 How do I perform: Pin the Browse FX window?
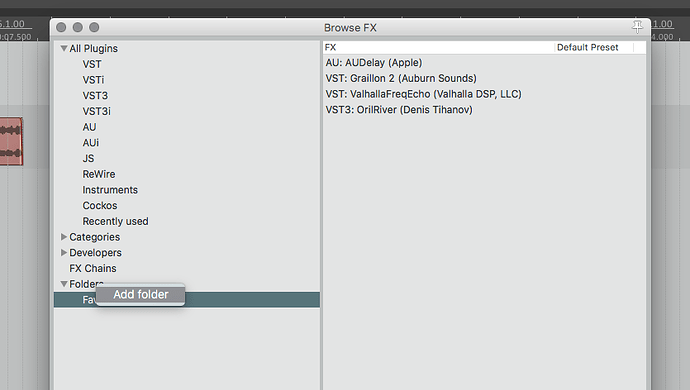(637, 27)
